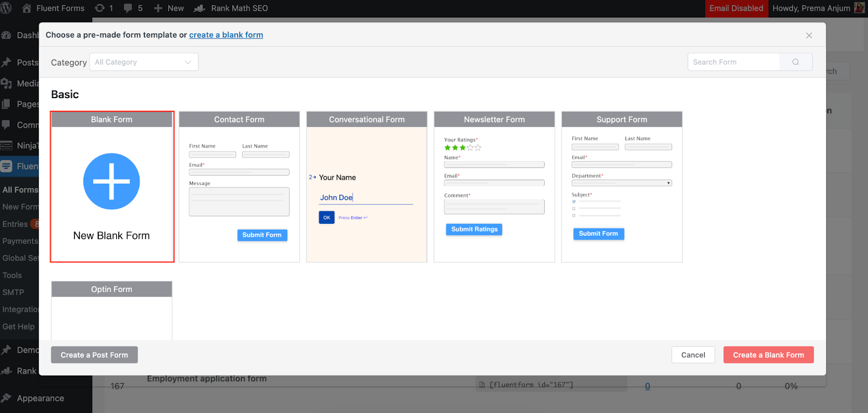Click the Comments bubble icon in sidebar
This screenshot has width=868, height=413.
7,125
